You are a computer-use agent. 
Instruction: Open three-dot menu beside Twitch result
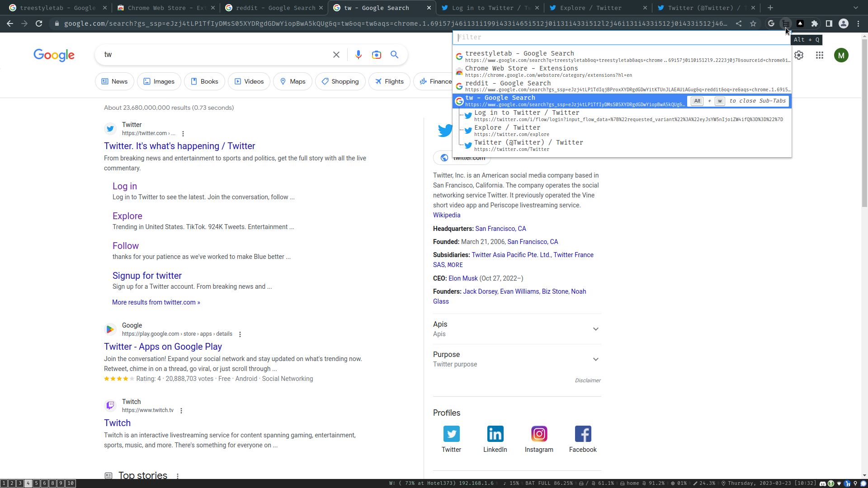click(181, 411)
